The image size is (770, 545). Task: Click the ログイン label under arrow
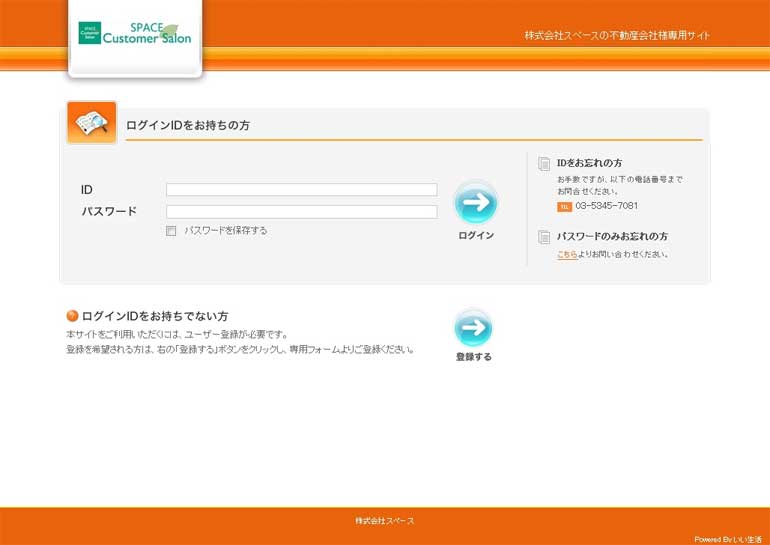476,236
